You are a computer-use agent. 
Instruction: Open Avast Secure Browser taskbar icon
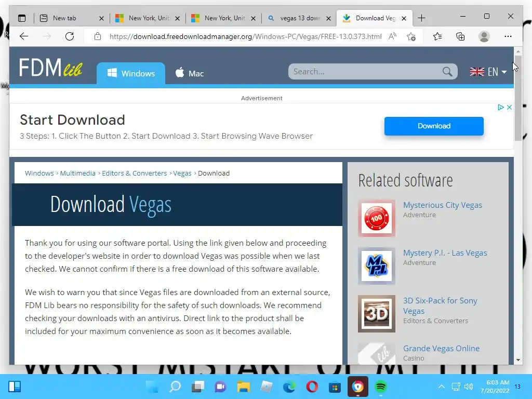click(357, 387)
